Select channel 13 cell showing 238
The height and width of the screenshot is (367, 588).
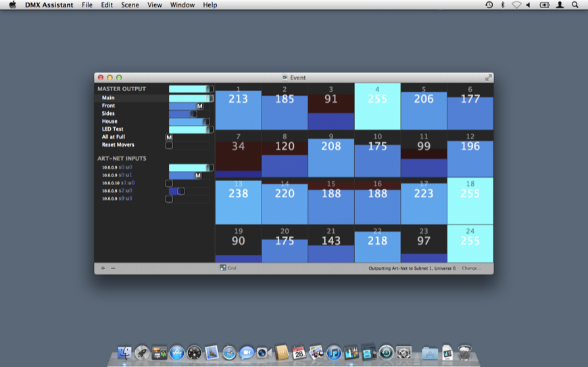238,201
